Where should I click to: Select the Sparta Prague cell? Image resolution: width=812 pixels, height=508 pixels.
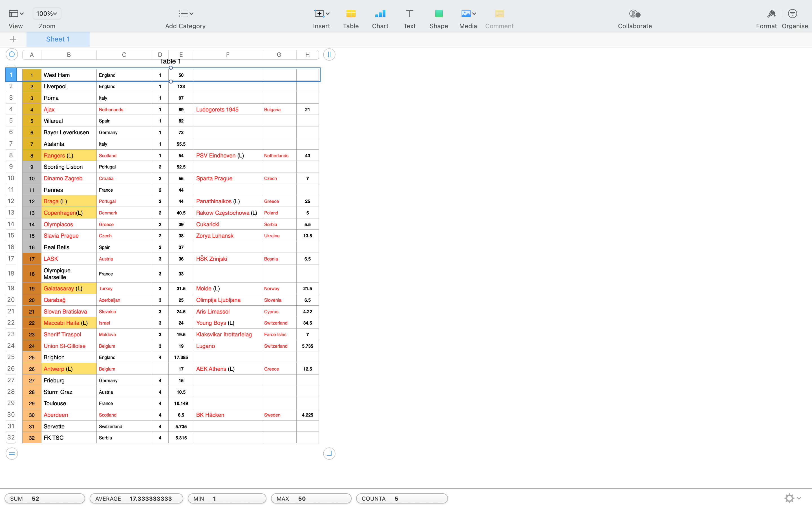228,178
